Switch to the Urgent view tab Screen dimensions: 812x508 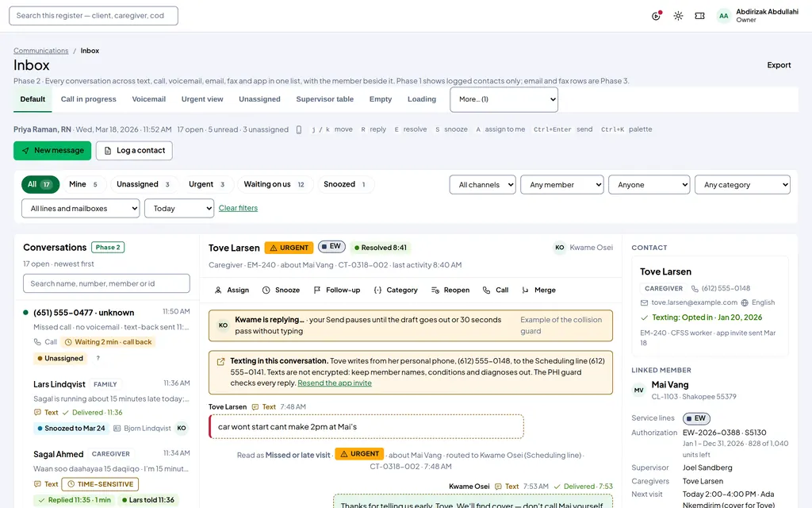click(202, 99)
